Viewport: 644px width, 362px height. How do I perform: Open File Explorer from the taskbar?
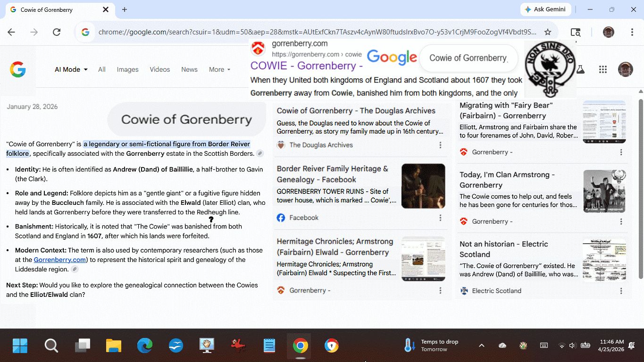click(x=114, y=346)
